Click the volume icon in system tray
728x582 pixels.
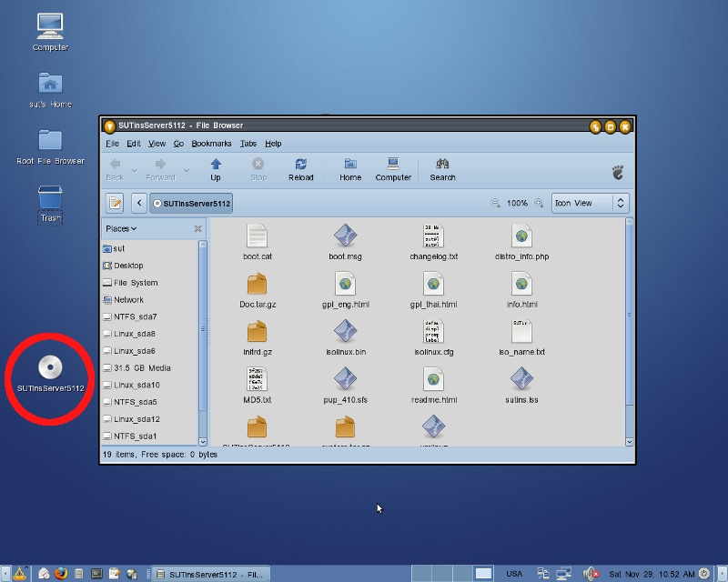(591, 574)
